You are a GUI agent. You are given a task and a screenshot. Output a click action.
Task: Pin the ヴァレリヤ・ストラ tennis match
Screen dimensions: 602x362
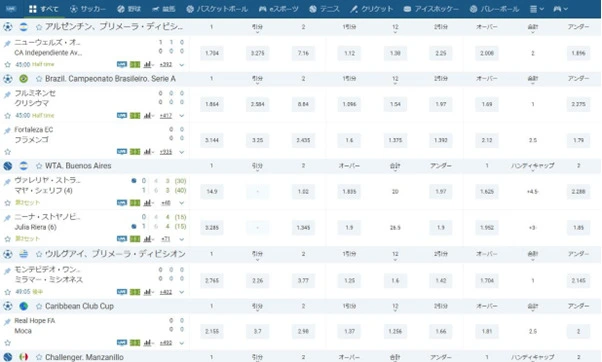tap(7, 182)
